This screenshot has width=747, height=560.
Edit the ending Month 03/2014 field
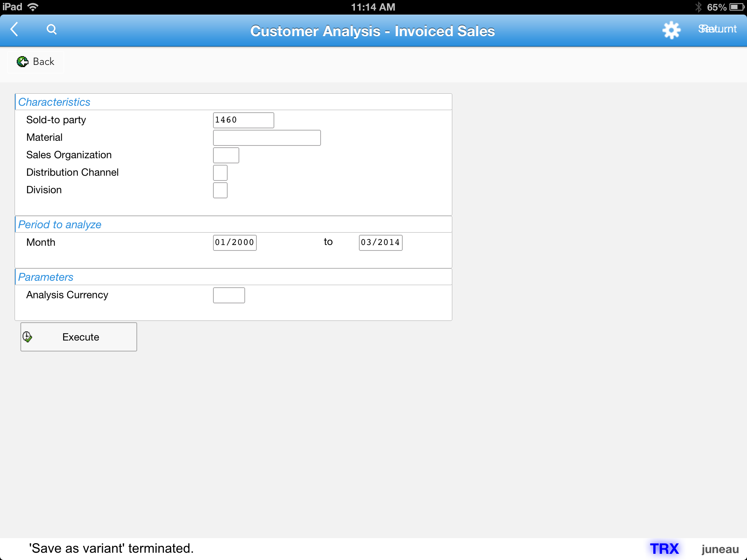(x=380, y=242)
